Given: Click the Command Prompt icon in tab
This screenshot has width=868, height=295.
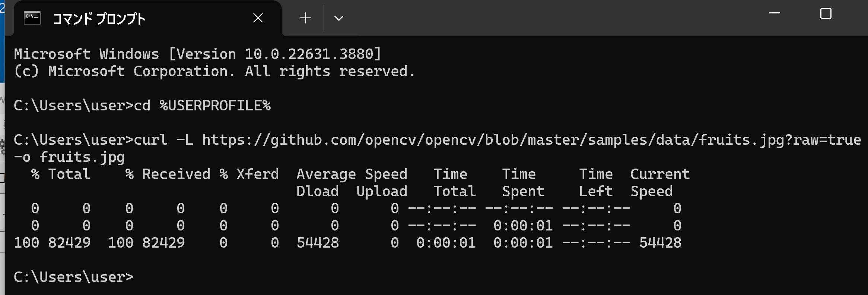Looking at the screenshot, I should 32,18.
